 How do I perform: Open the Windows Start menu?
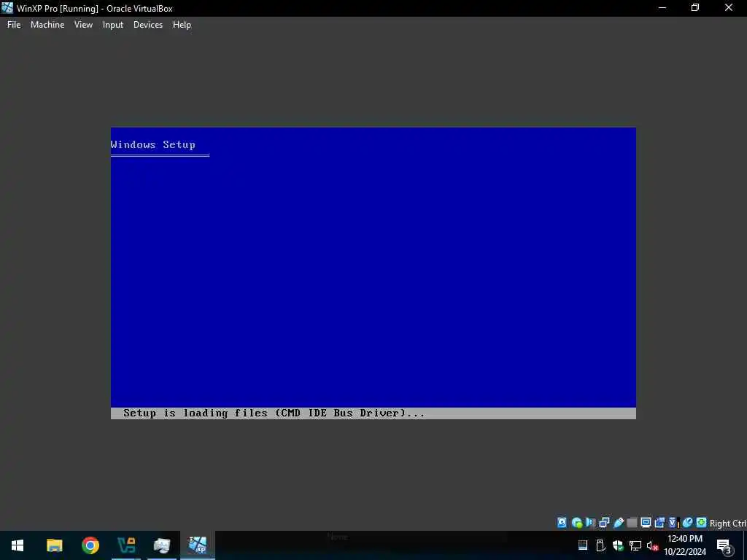pyautogui.click(x=18, y=545)
